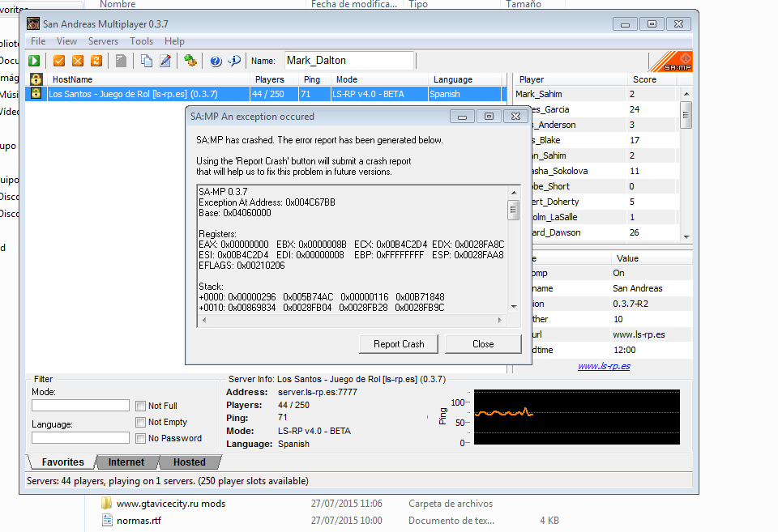This screenshot has width=778, height=532.
Task: Open the Servers menu
Action: 103,41
